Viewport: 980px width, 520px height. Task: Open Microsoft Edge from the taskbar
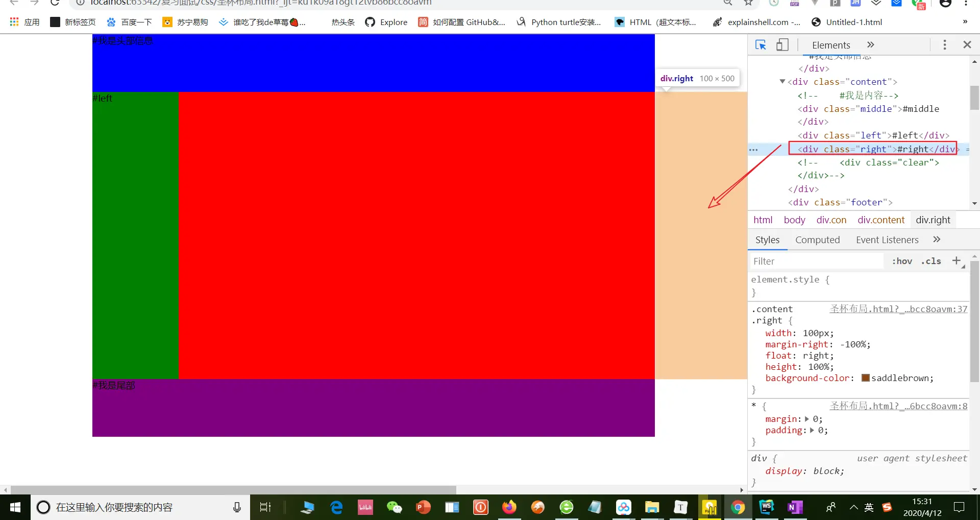pyautogui.click(x=336, y=507)
